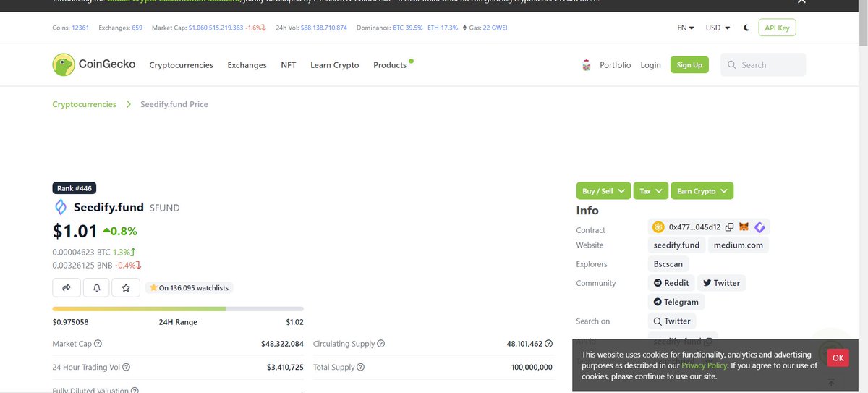Click Twitter in Search on row
The width and height of the screenshot is (868, 393).
[x=672, y=321]
